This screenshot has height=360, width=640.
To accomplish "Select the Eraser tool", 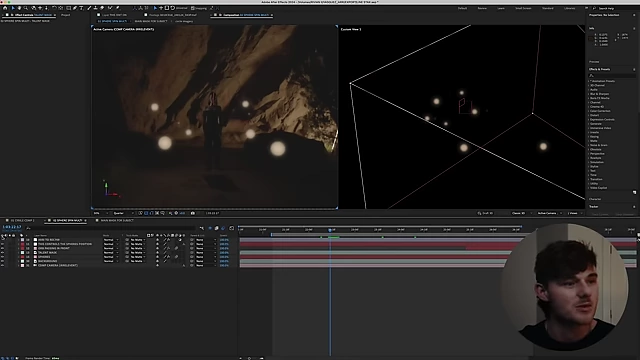I will pyautogui.click(x=102, y=8).
